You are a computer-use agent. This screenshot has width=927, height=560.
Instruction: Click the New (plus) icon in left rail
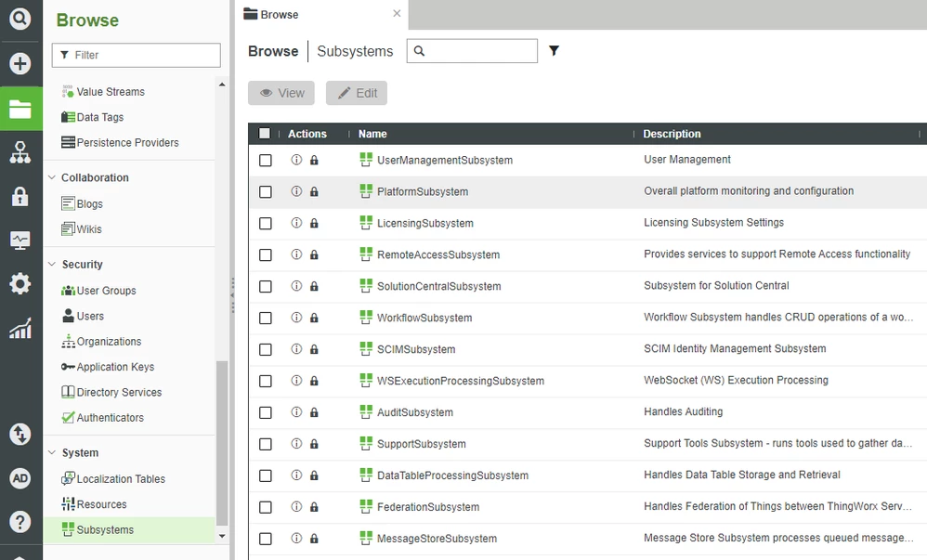(20, 63)
